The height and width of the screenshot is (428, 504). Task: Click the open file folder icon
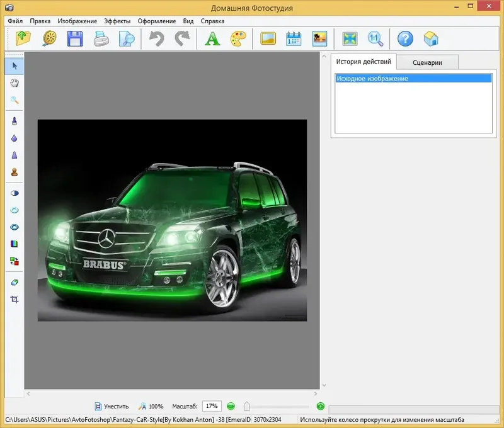[23, 38]
